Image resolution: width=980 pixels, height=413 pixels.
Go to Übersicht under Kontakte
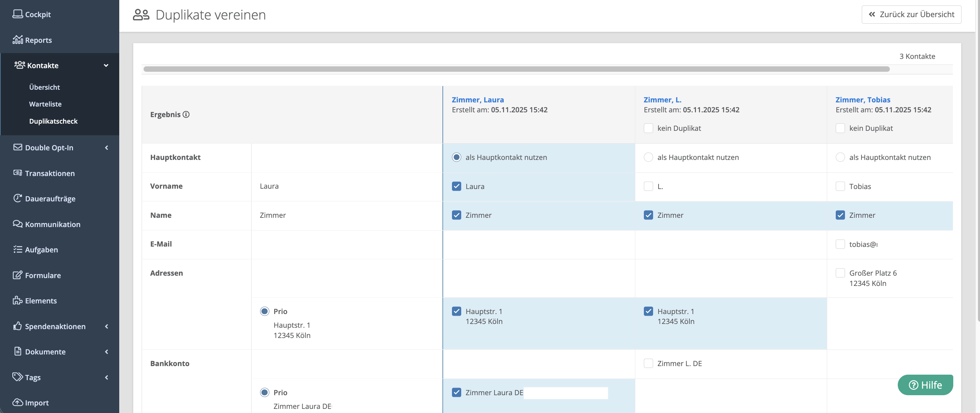[45, 87]
